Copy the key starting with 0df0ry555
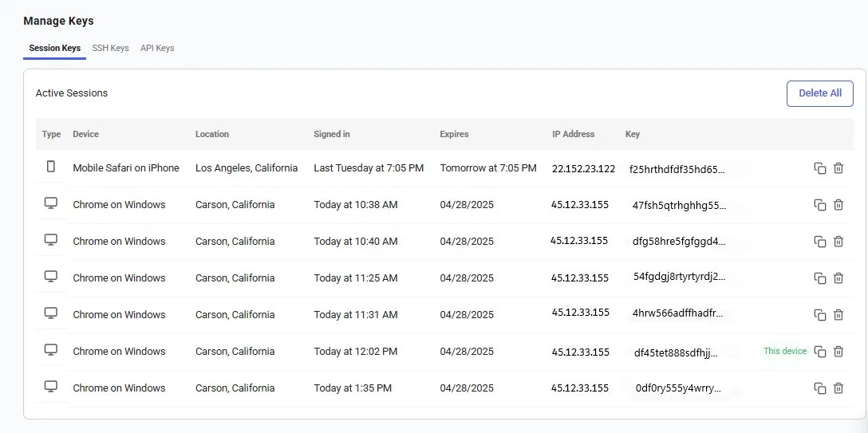 pyautogui.click(x=820, y=388)
